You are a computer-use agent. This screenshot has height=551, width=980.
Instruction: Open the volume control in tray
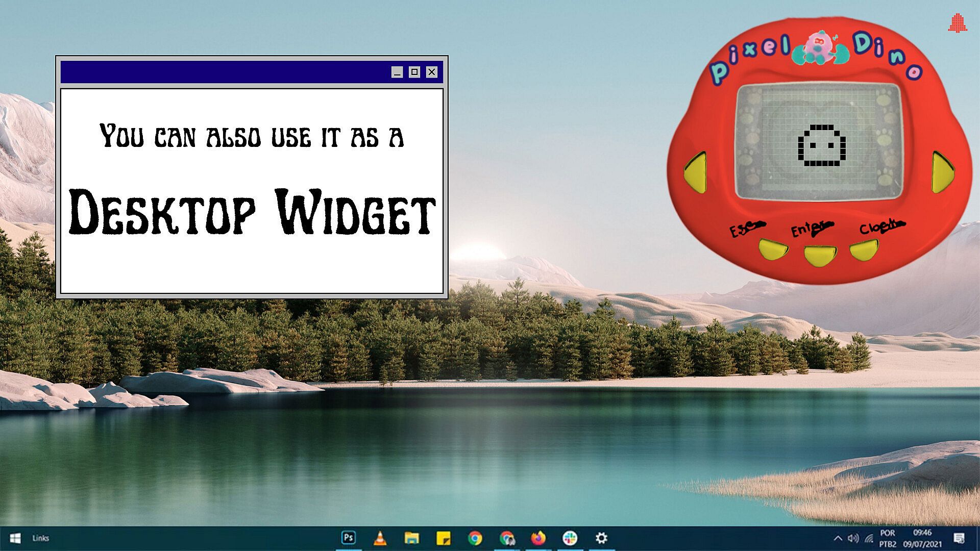(x=853, y=538)
